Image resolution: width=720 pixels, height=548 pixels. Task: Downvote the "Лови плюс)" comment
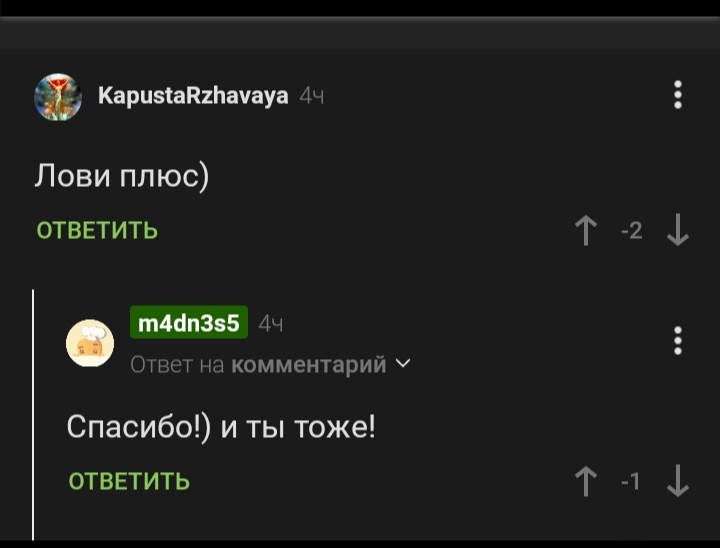click(x=677, y=231)
